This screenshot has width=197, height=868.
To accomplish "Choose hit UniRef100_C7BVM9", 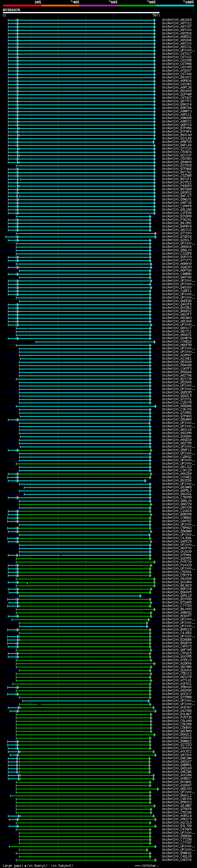I will coord(177,497).
